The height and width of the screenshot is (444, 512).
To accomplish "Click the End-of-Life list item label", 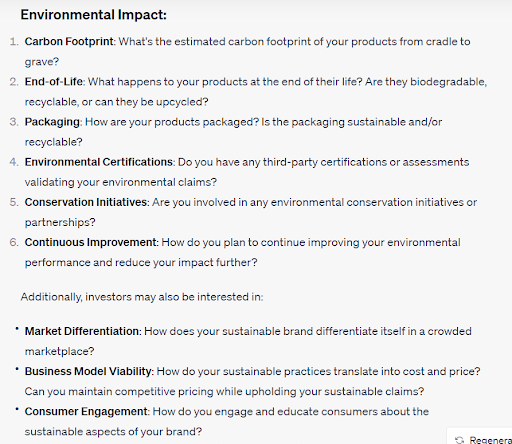I will [x=54, y=82].
